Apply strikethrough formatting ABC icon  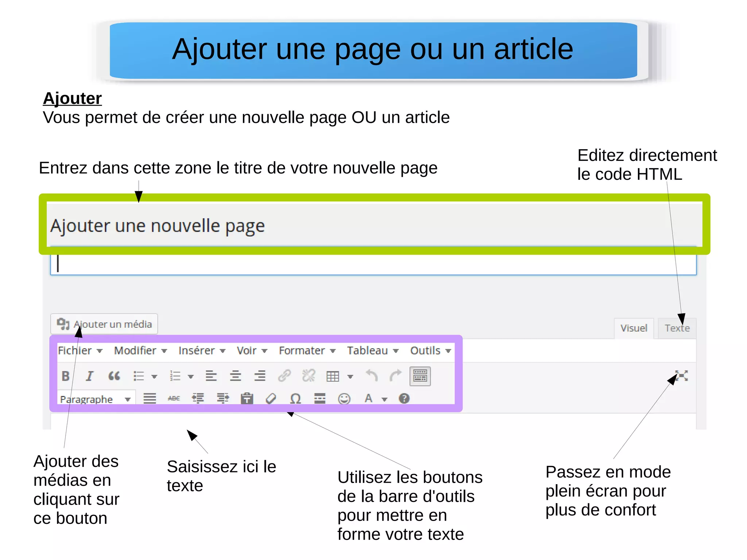click(174, 398)
